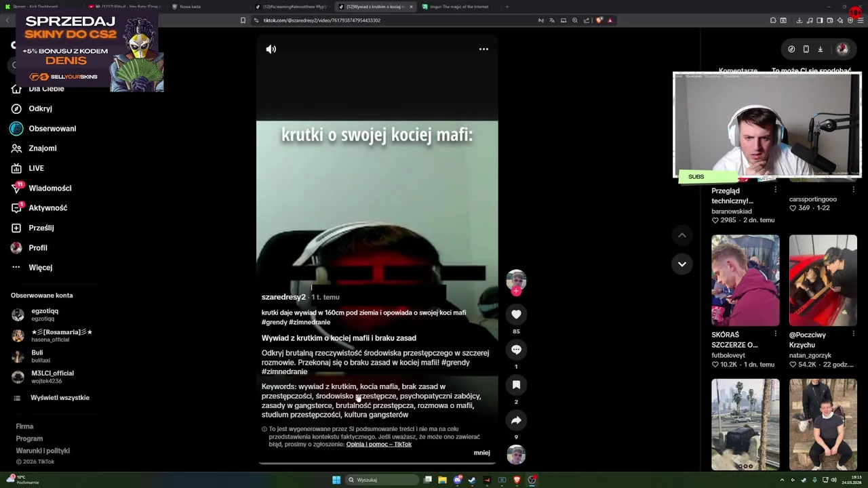Image resolution: width=868 pixels, height=488 pixels.
Task: Close the current TikTok browser tab
Action: (x=411, y=7)
